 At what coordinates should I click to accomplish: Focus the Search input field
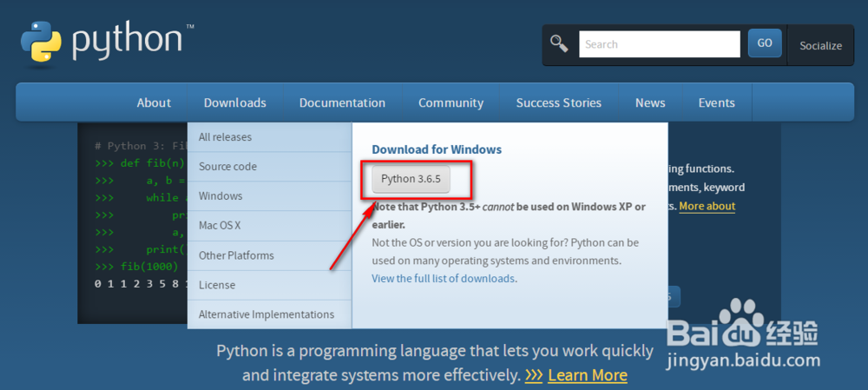(x=660, y=43)
